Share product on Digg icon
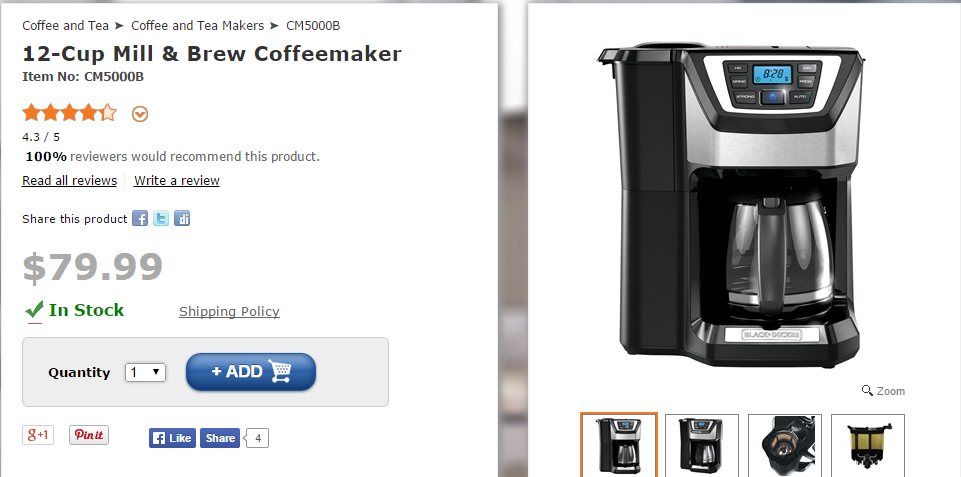Image resolution: width=961 pixels, height=477 pixels. [181, 218]
